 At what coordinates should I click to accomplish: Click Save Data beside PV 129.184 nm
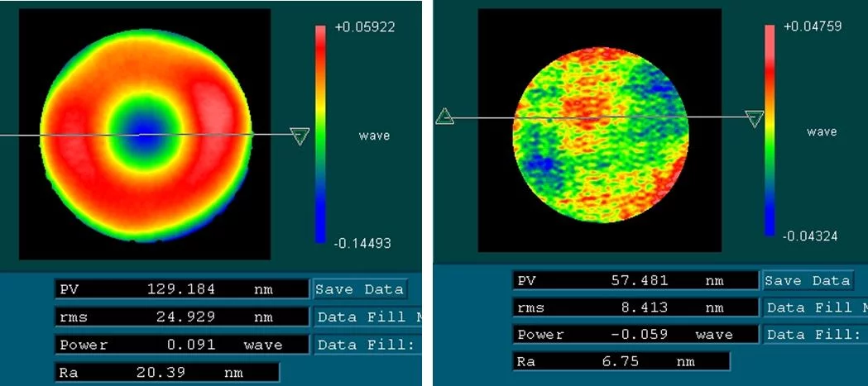(360, 289)
